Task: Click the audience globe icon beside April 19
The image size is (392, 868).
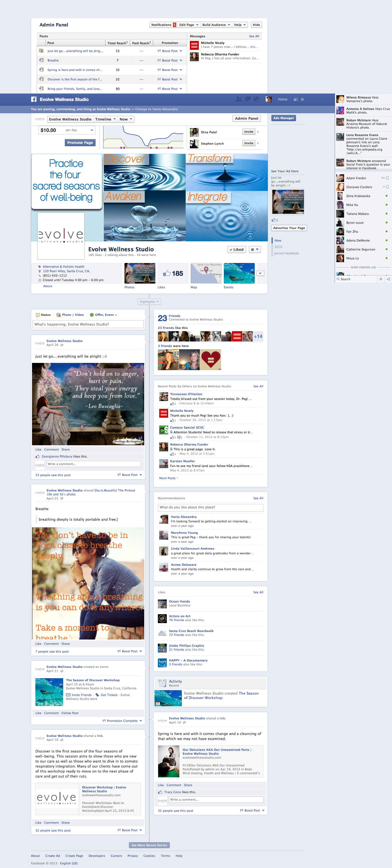Action: coord(184,722)
